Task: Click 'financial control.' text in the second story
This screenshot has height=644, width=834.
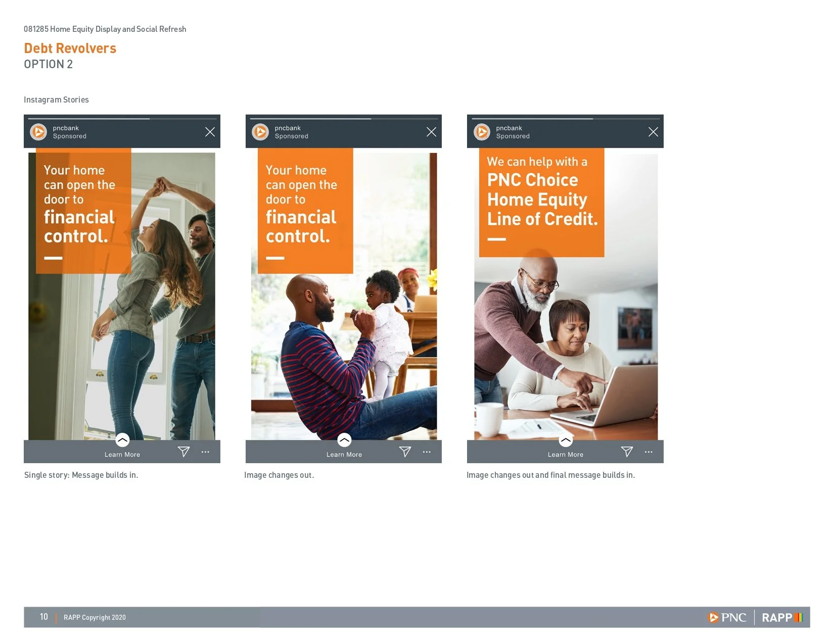Action: pyautogui.click(x=301, y=226)
